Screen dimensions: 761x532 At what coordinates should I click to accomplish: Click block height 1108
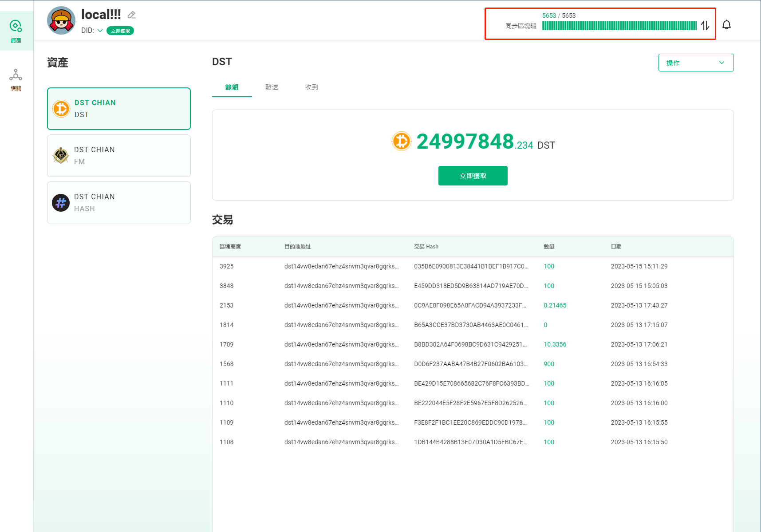(x=226, y=442)
